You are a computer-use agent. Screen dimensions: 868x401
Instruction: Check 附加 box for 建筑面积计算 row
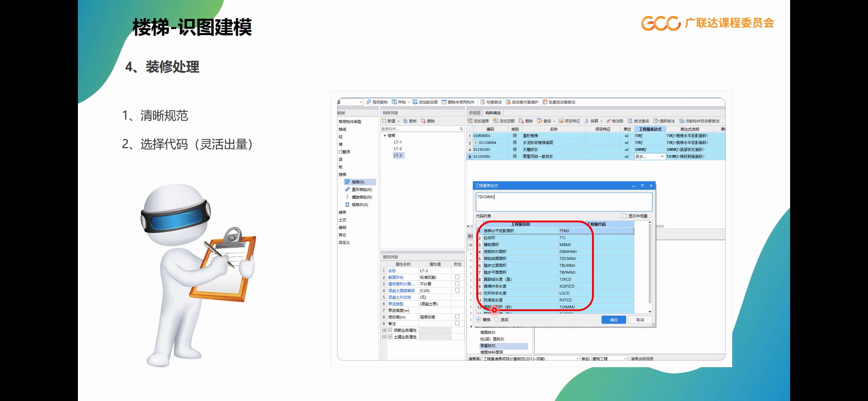point(457,284)
